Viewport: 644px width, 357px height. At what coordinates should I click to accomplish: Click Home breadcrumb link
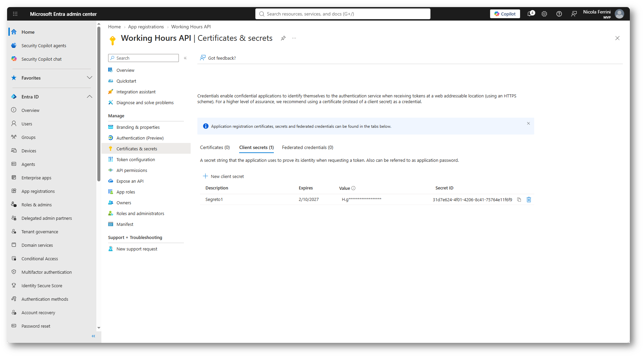(115, 27)
